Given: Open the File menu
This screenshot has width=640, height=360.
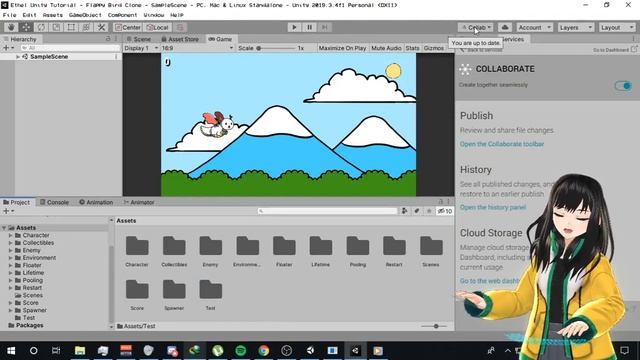Looking at the screenshot, I should pyautogui.click(x=9, y=15).
